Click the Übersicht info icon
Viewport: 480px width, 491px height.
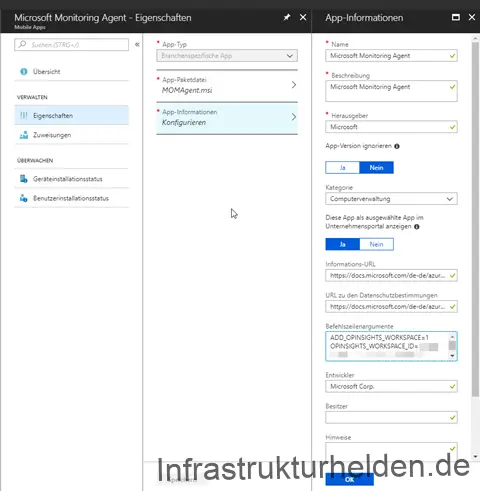tap(24, 71)
